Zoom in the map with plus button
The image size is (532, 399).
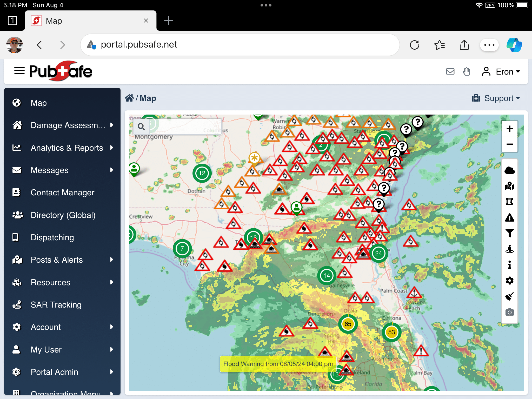point(510,129)
